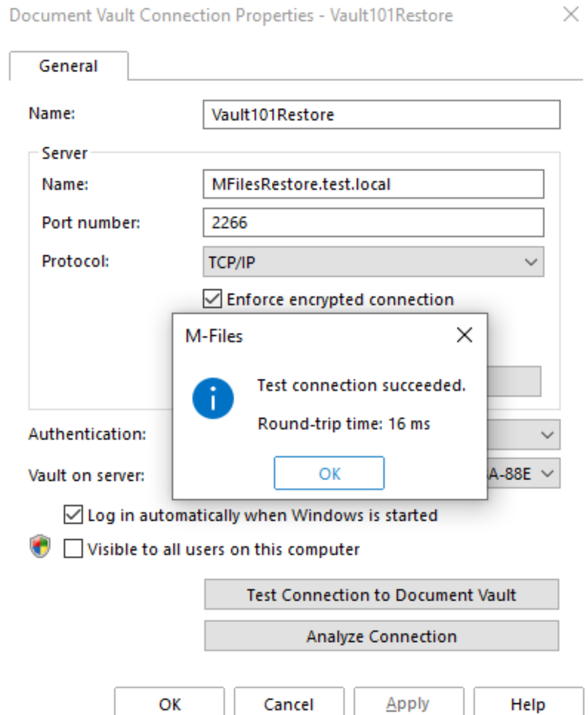Click the 'M-Files' popup title text
The width and height of the screenshot is (588, 715).
(214, 336)
